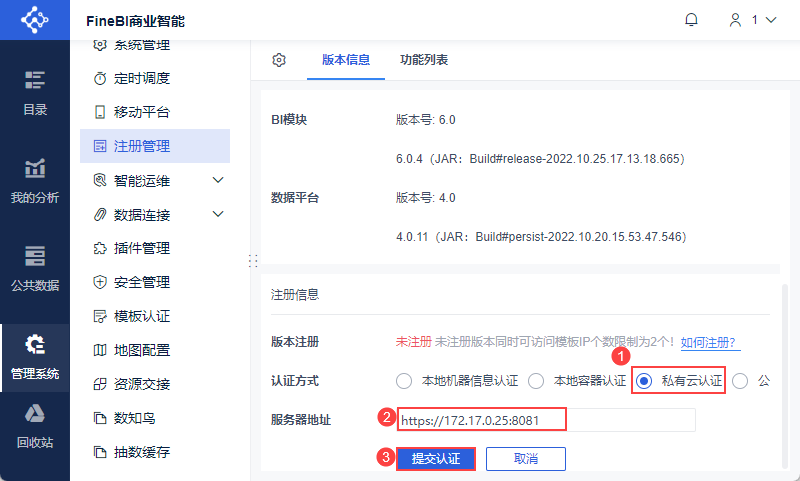The width and height of the screenshot is (800, 481).
Task: Click the 地图配置 map icon
Action: click(100, 350)
